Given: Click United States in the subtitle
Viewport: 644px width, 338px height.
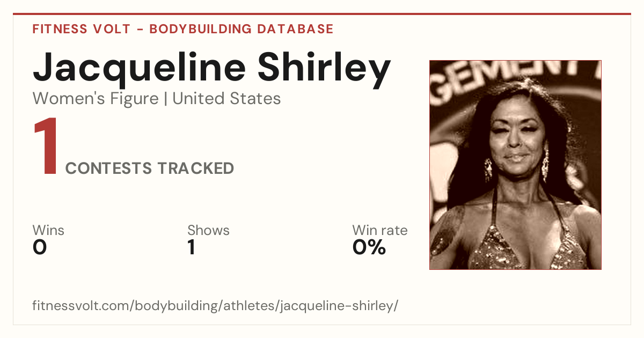Looking at the screenshot, I should [226, 99].
